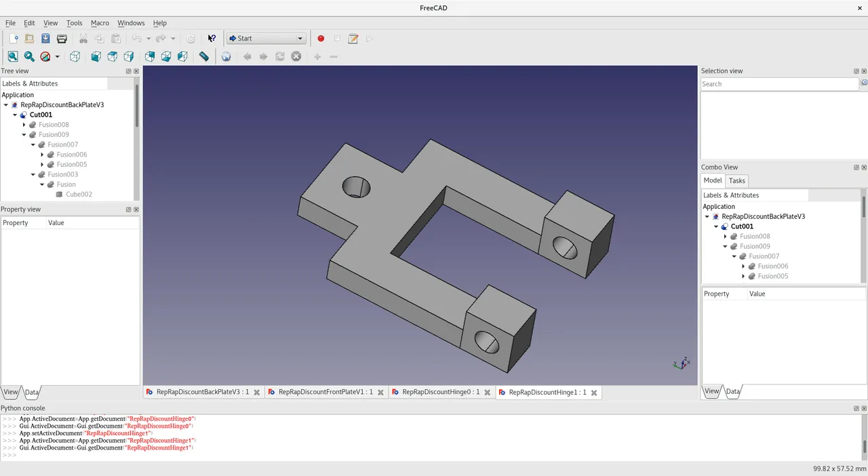This screenshot has height=476, width=868.
Task: Select Cut001 in the Combo View tree
Action: coord(741,226)
